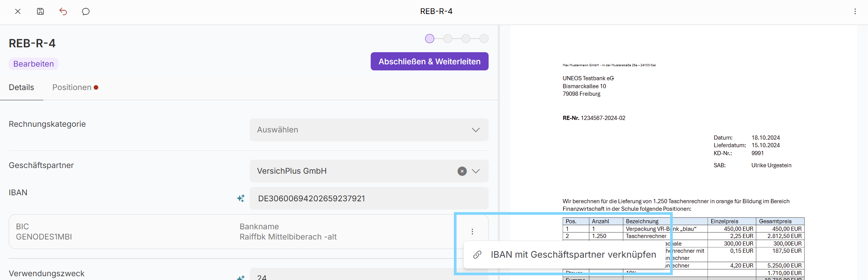Open top-right three-dot options menu

point(855,11)
